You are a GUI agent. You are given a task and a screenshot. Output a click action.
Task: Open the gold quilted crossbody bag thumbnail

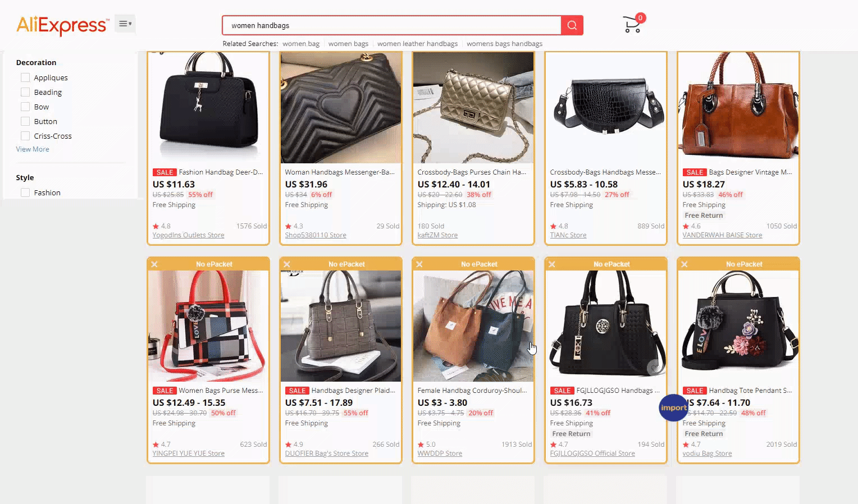point(473,107)
